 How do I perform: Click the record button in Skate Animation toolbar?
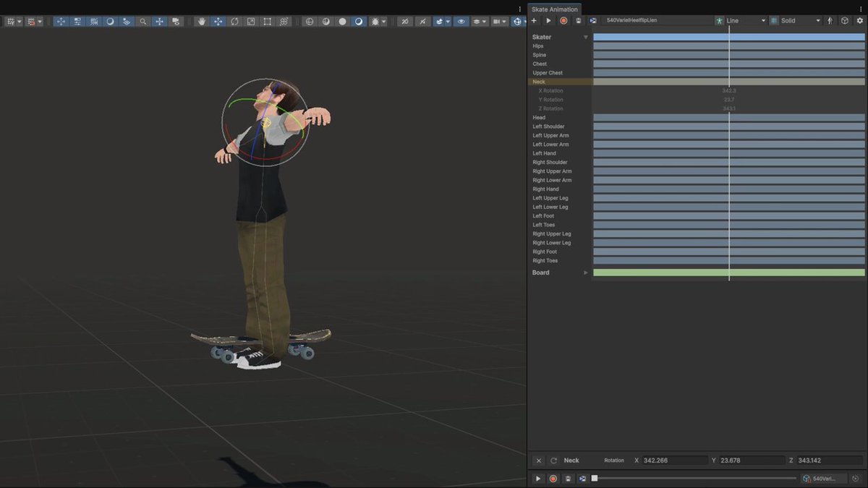[563, 21]
